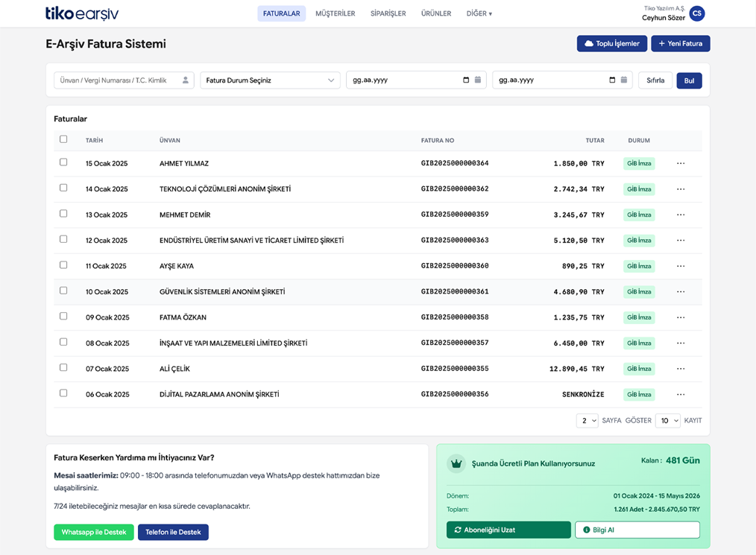The width and height of the screenshot is (756, 555).
Task: Click the CS user avatar icon
Action: [x=696, y=13]
